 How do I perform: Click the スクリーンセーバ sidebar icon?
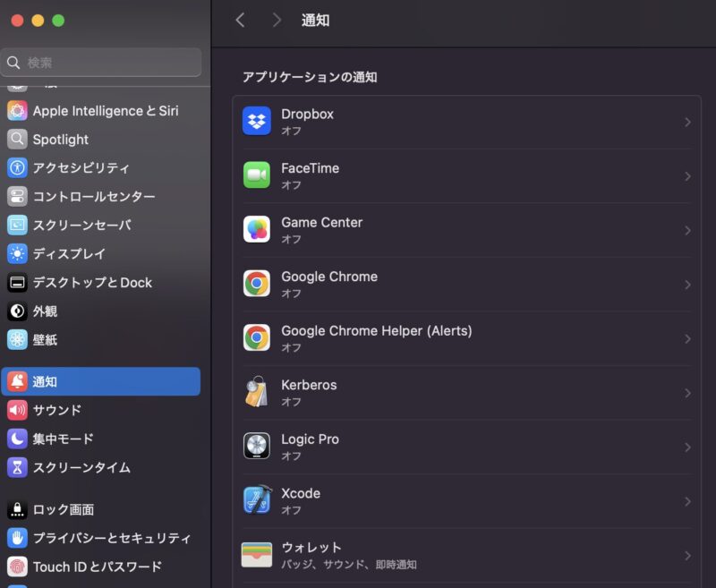pyautogui.click(x=17, y=225)
